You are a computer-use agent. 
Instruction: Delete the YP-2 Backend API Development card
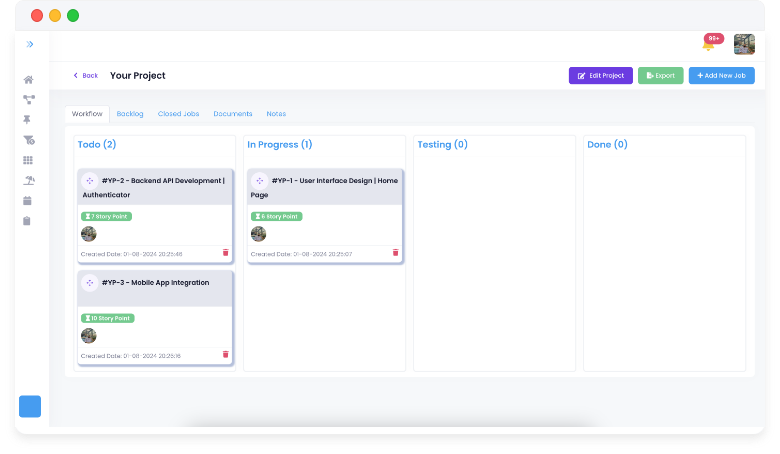[x=225, y=253]
